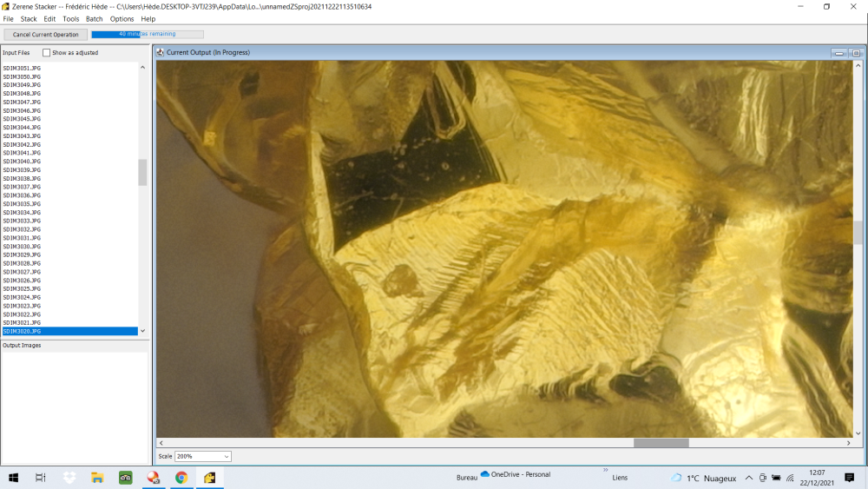The width and height of the screenshot is (868, 489).
Task: Click the 1°C Nuageux weather widget
Action: click(703, 478)
